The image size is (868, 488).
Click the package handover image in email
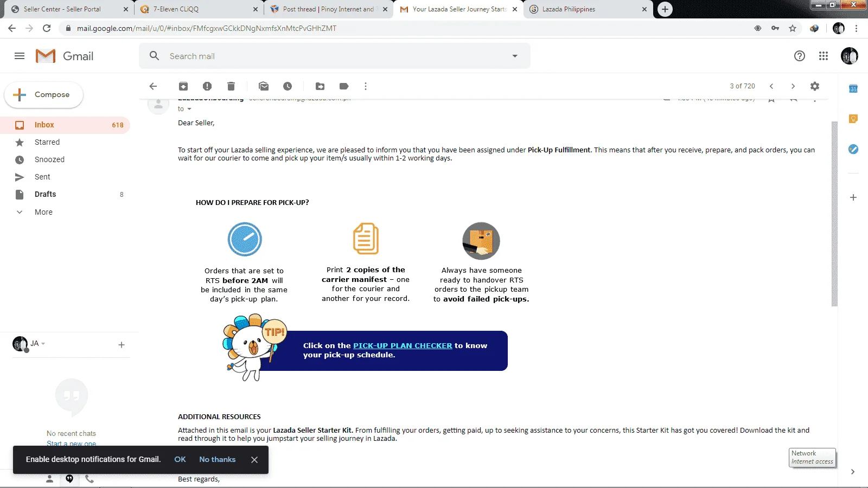(481, 241)
